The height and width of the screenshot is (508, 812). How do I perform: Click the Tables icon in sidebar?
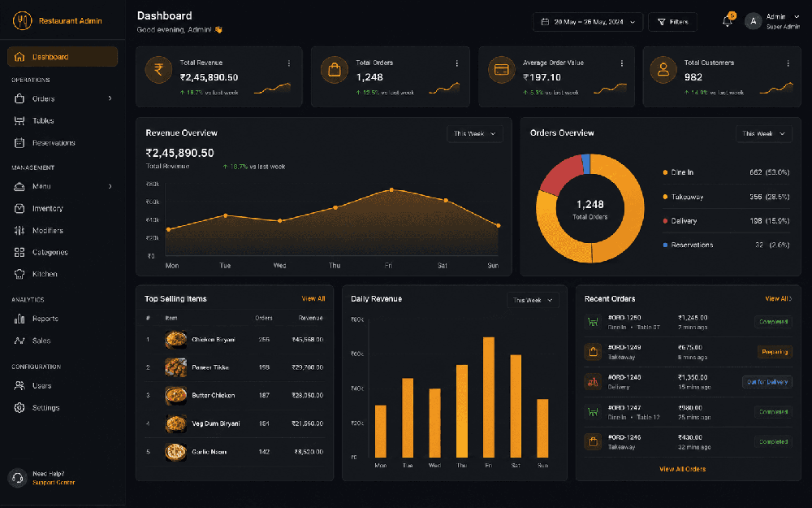click(x=19, y=121)
